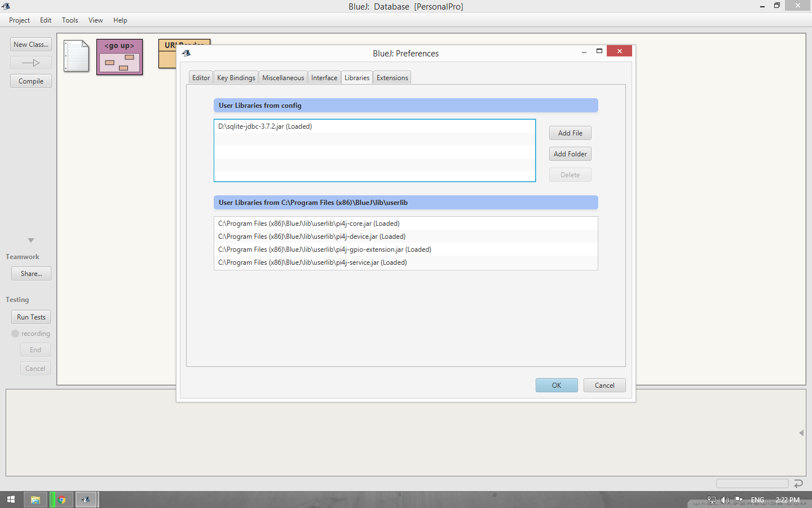Confirm preferences with OK
Screen dimensions: 812x508
click(x=557, y=386)
